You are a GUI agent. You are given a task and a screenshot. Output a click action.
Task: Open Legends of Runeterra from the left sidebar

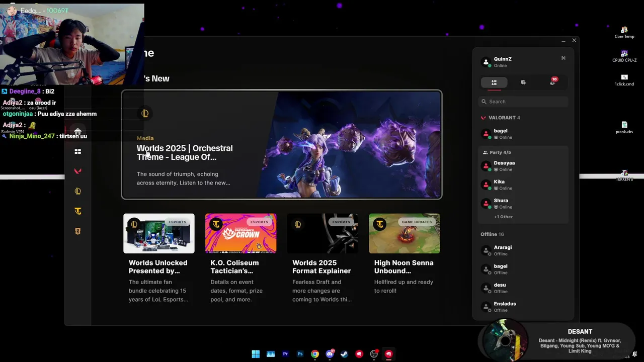click(x=77, y=231)
